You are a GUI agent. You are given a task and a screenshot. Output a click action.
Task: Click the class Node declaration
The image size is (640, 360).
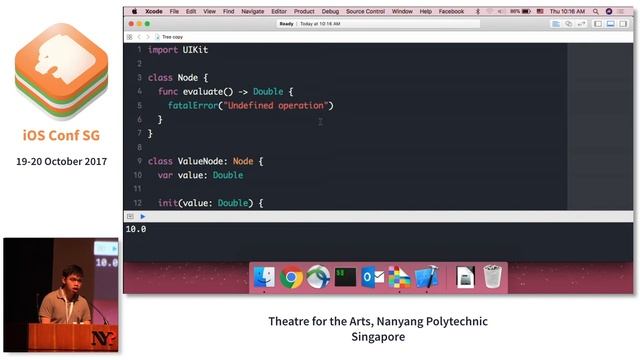[x=178, y=78]
